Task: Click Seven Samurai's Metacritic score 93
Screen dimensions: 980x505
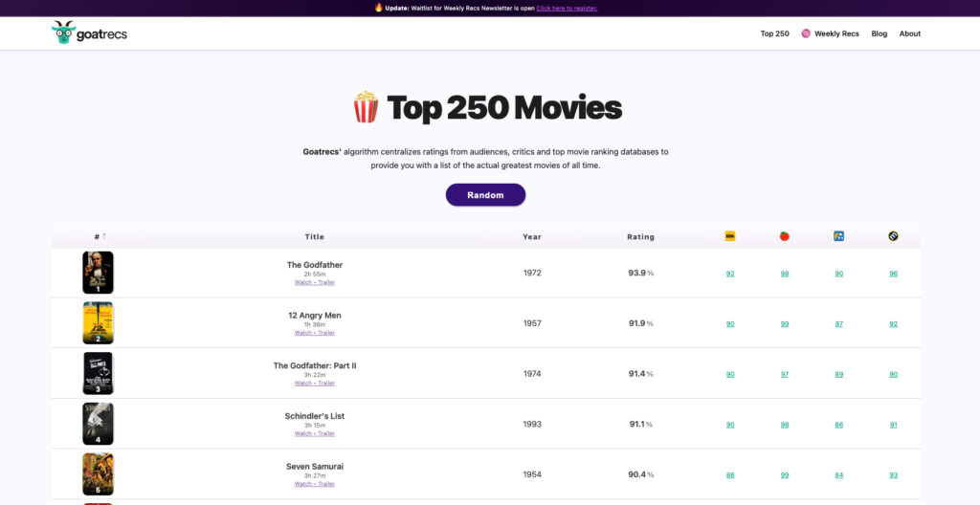Action: (x=893, y=475)
